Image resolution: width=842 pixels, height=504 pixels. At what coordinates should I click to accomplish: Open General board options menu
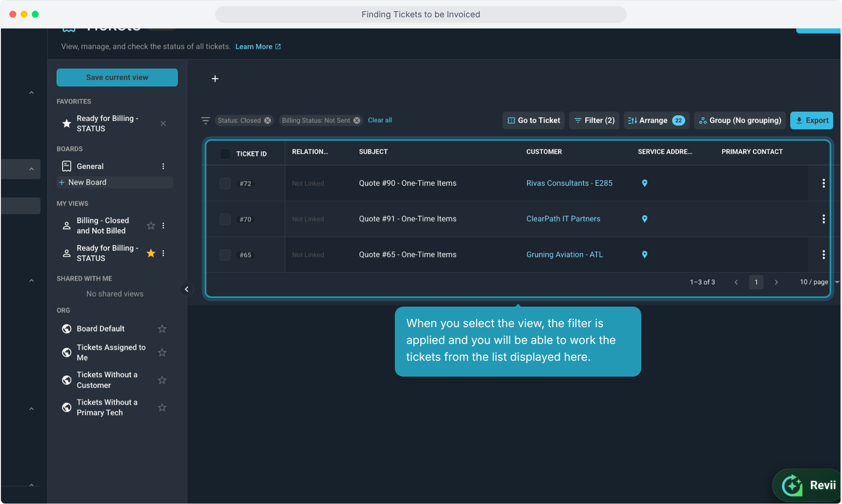coord(163,166)
